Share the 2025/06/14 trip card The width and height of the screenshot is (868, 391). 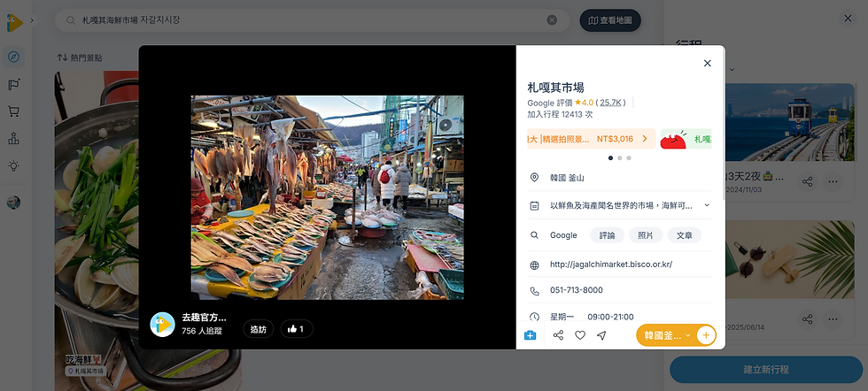808,319
